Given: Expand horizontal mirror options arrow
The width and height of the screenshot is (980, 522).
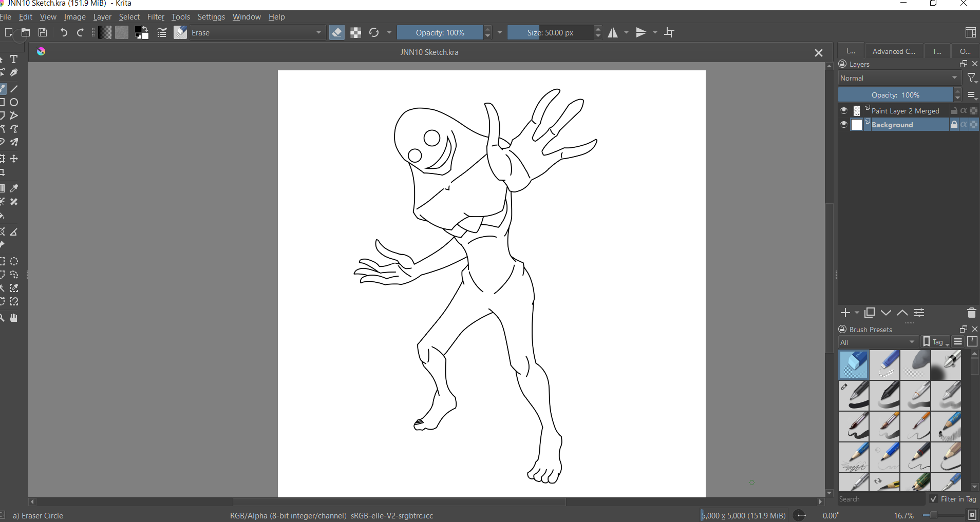Looking at the screenshot, I should pyautogui.click(x=627, y=33).
